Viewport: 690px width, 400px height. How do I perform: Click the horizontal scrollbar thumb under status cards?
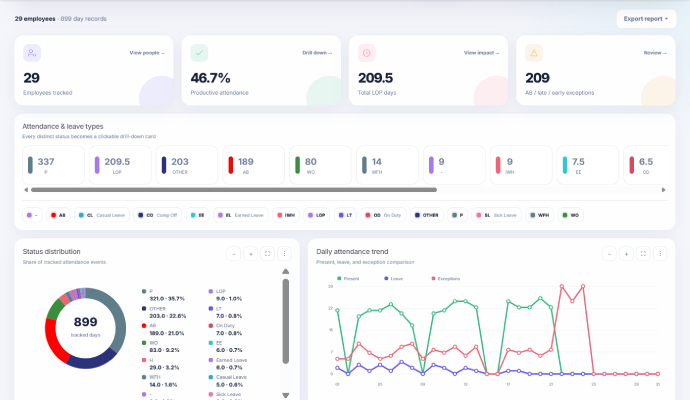coord(234,190)
